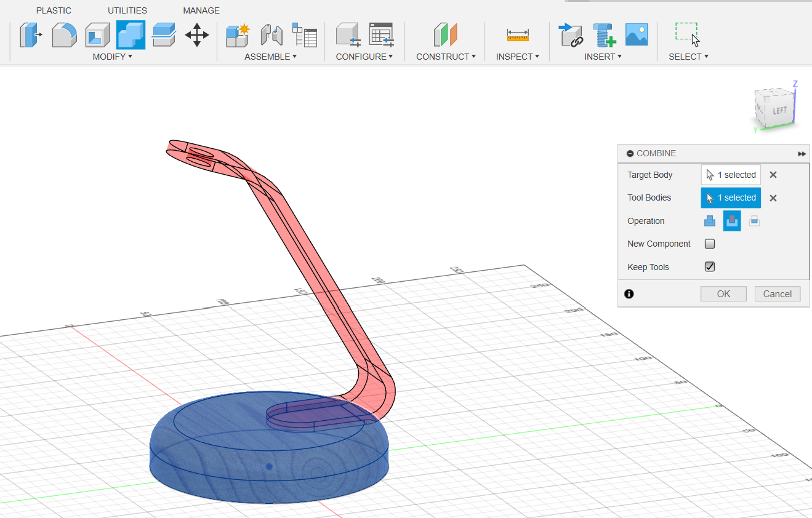Click the Insert Decal image icon

pyautogui.click(x=637, y=35)
